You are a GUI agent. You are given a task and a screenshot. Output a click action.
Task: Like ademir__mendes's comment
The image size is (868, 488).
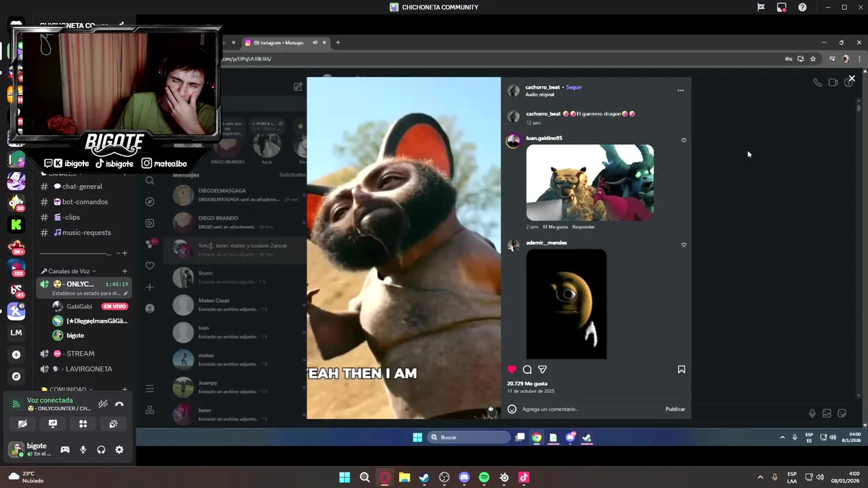(684, 245)
